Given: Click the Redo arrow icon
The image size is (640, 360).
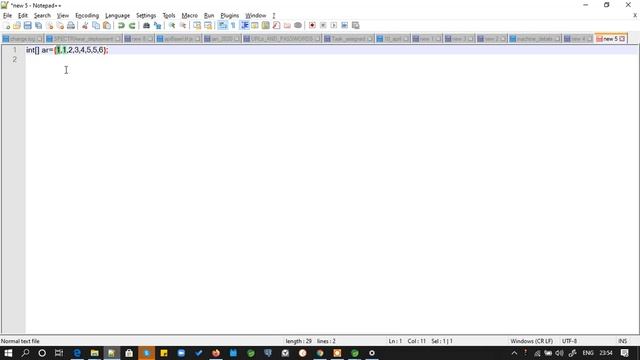Looking at the screenshot, I should [132, 26].
